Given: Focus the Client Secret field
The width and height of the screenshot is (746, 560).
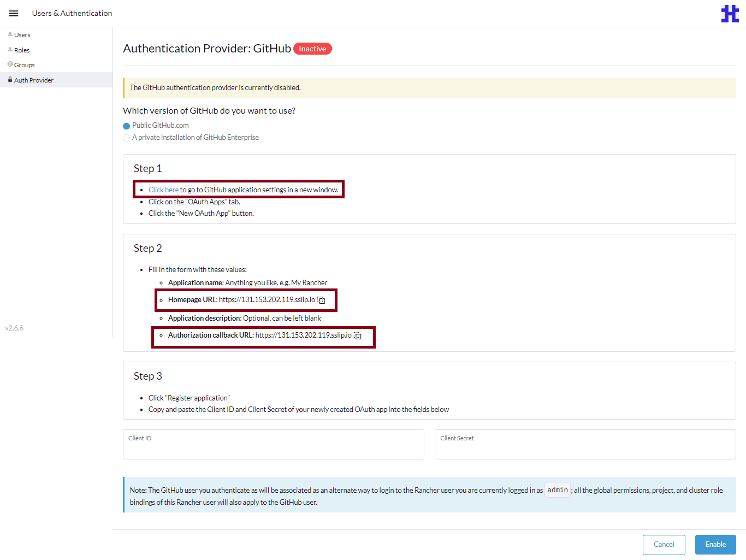Looking at the screenshot, I should click(x=585, y=444).
